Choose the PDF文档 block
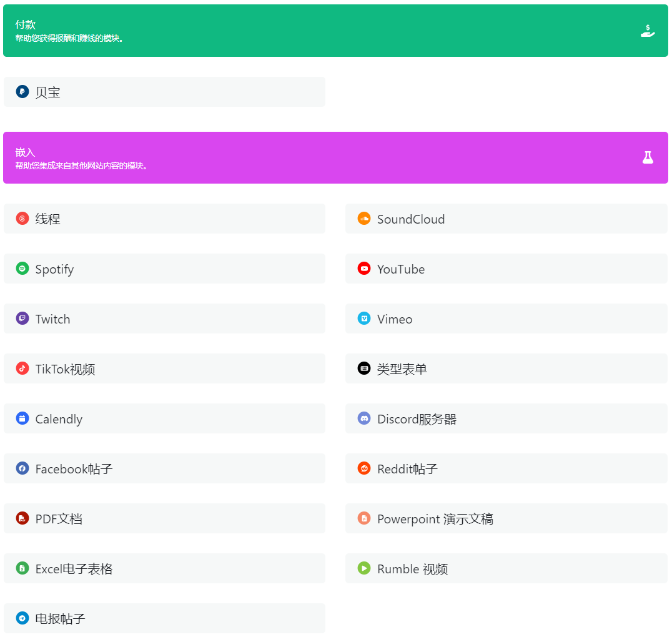672x642 pixels. click(x=164, y=518)
